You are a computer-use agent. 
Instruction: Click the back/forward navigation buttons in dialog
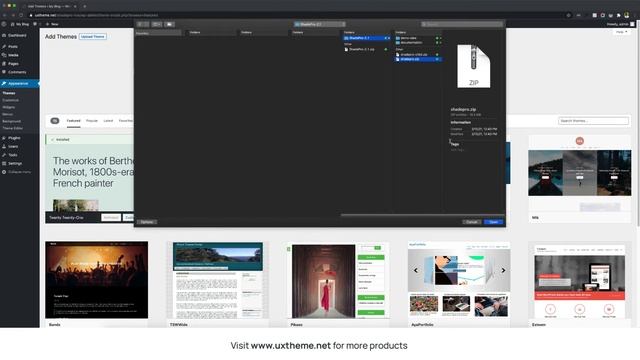click(143, 24)
